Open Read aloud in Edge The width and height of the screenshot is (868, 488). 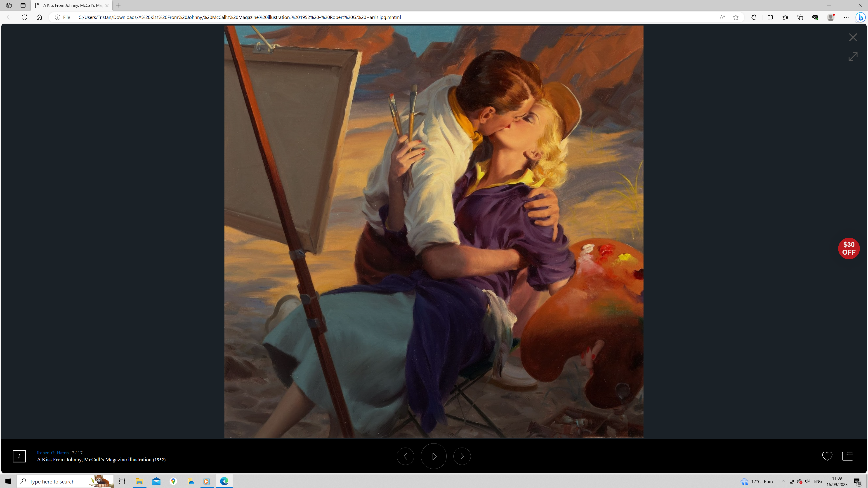(x=722, y=17)
